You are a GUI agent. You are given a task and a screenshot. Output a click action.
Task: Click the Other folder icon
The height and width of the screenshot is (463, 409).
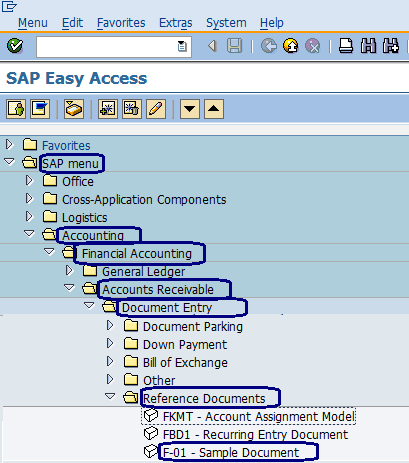coord(131,379)
